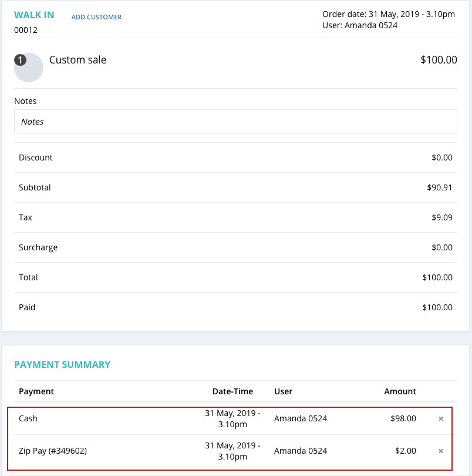
Task: Click the quantity badge on Custom sale
Action: tap(20, 59)
